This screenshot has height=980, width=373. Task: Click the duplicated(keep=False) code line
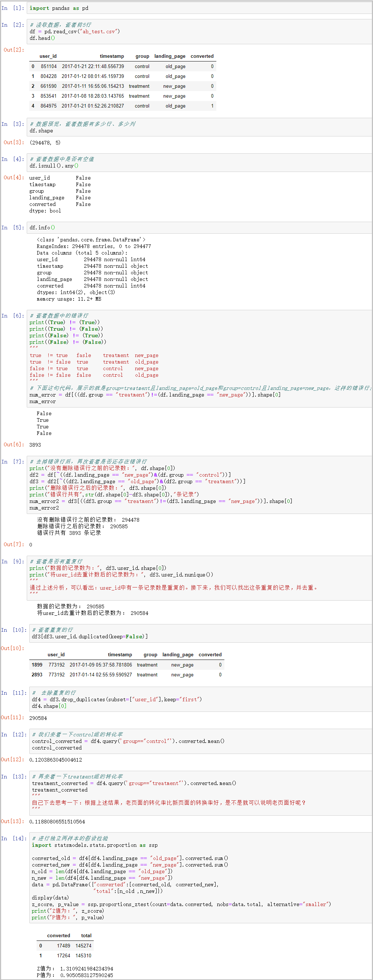point(90,637)
